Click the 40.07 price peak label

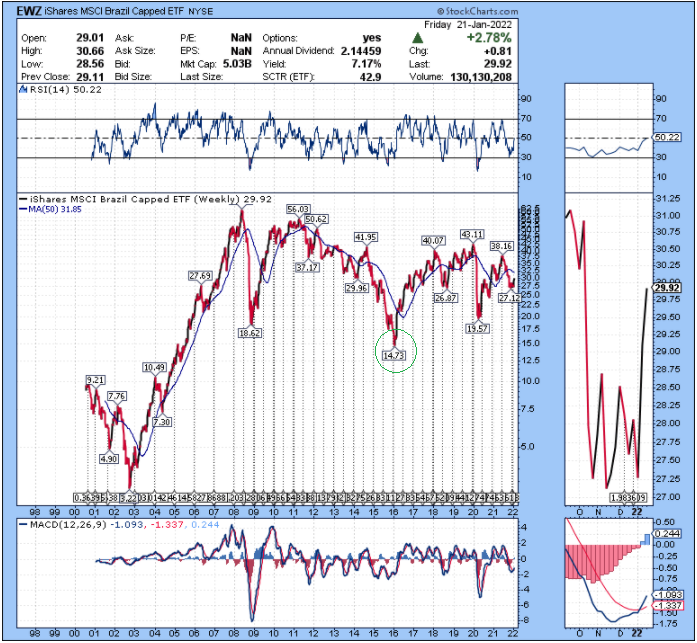click(433, 240)
